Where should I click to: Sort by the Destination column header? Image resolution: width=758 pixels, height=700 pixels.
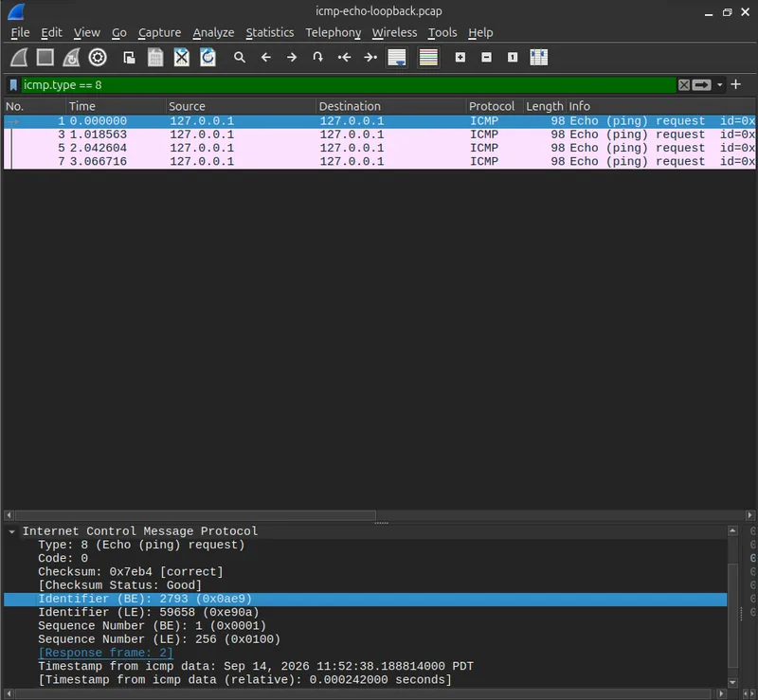pyautogui.click(x=390, y=106)
